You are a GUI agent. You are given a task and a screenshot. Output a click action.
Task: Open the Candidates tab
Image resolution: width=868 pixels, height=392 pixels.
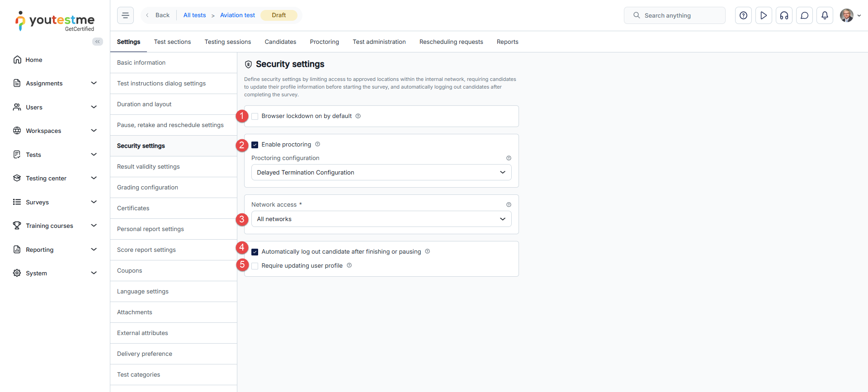pyautogui.click(x=280, y=42)
